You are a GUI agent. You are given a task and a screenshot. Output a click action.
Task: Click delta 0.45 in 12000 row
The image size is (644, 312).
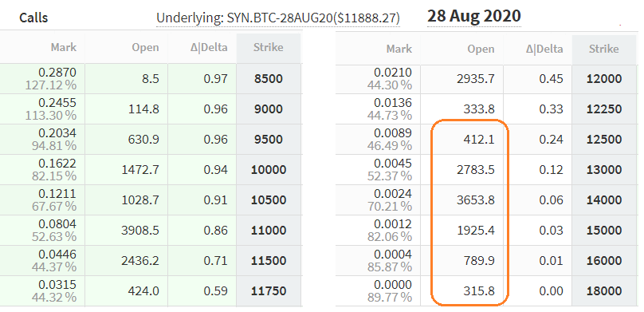point(552,78)
